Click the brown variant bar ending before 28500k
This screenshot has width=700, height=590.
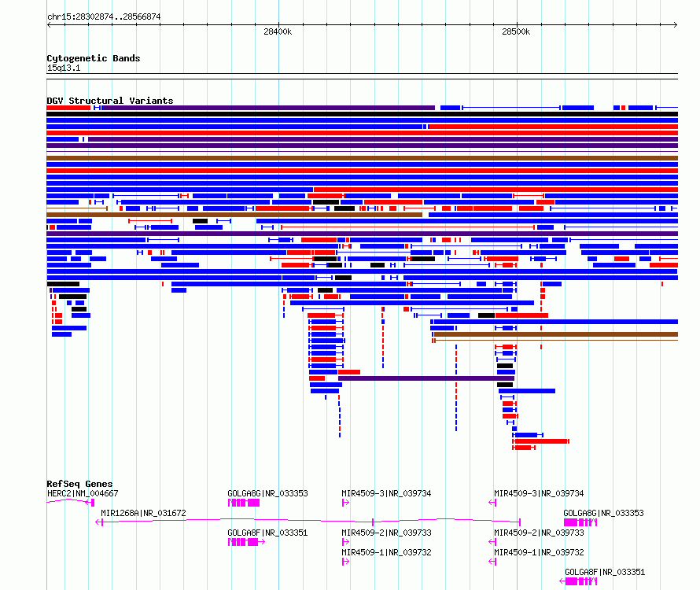[x=234, y=215]
